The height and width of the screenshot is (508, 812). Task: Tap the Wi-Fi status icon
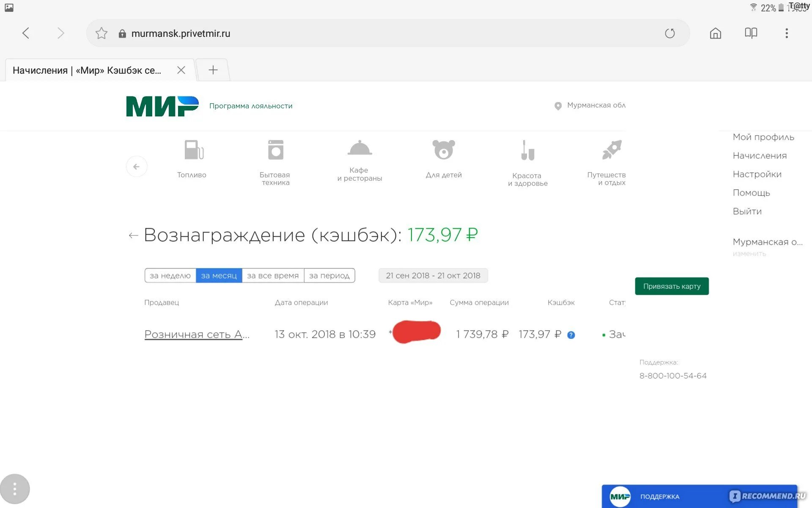[x=753, y=7]
